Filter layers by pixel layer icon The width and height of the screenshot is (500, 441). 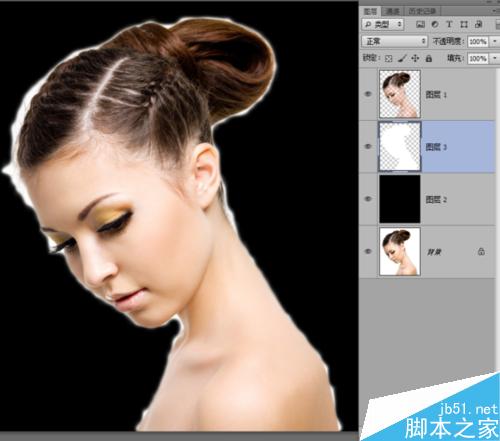pyautogui.click(x=421, y=24)
